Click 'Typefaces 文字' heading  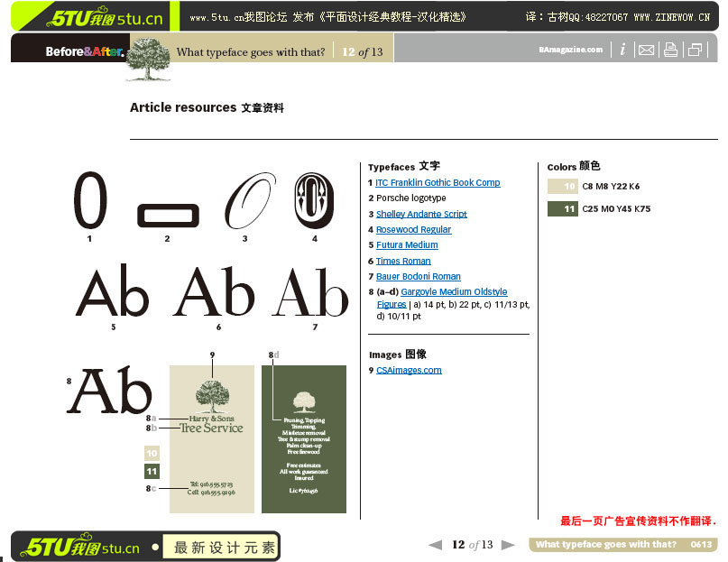pos(404,166)
